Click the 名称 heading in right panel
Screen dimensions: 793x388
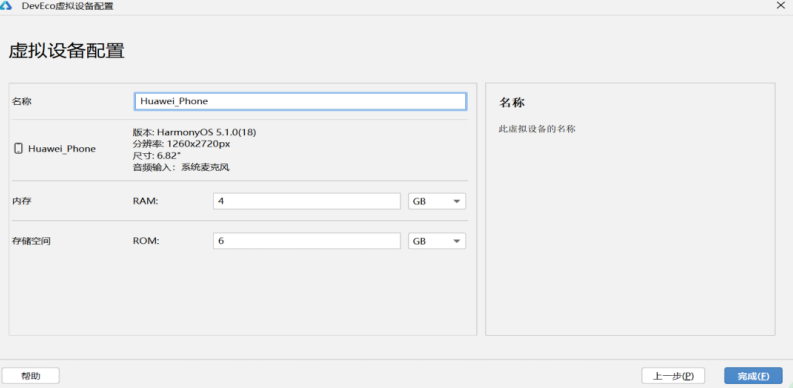(512, 103)
